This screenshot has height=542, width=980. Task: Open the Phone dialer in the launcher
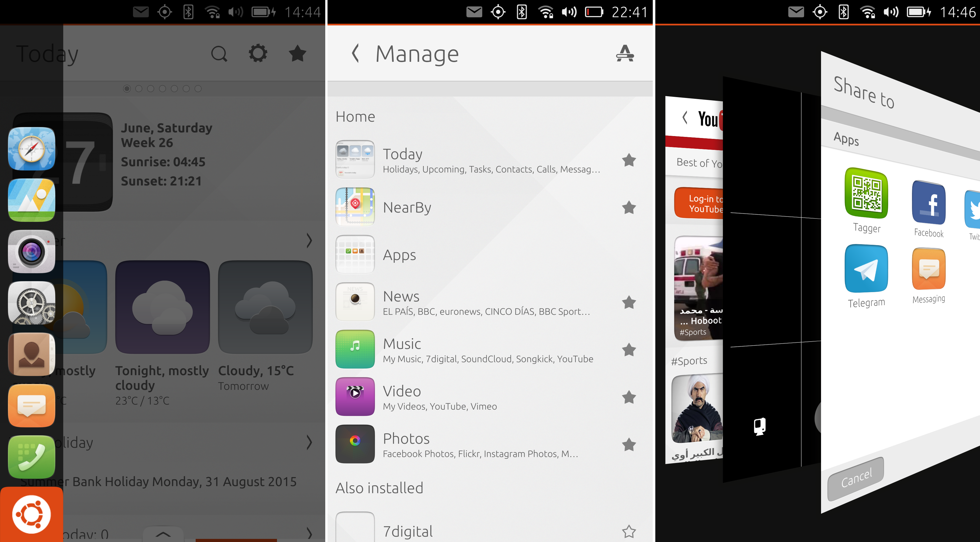coord(32,457)
